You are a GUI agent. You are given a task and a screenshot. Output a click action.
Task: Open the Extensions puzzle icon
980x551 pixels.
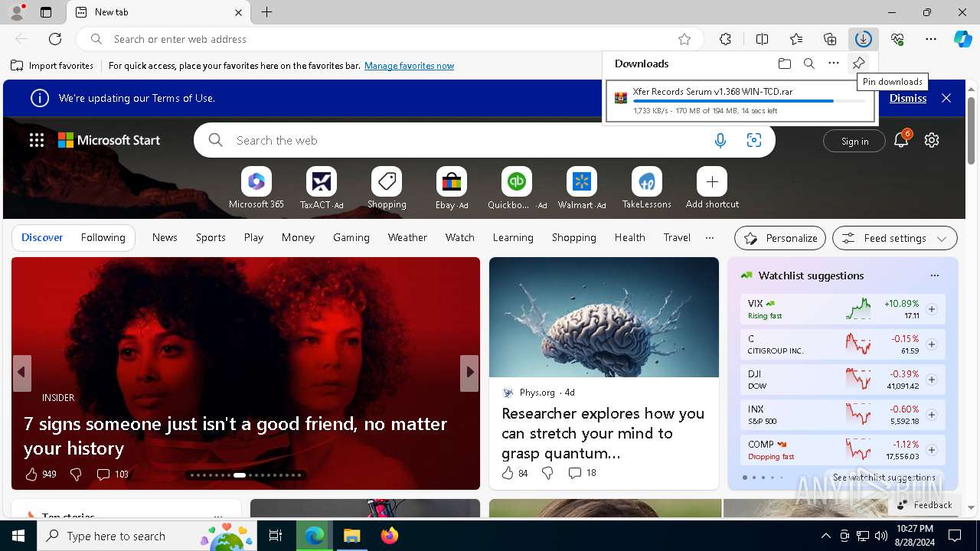[725, 39]
